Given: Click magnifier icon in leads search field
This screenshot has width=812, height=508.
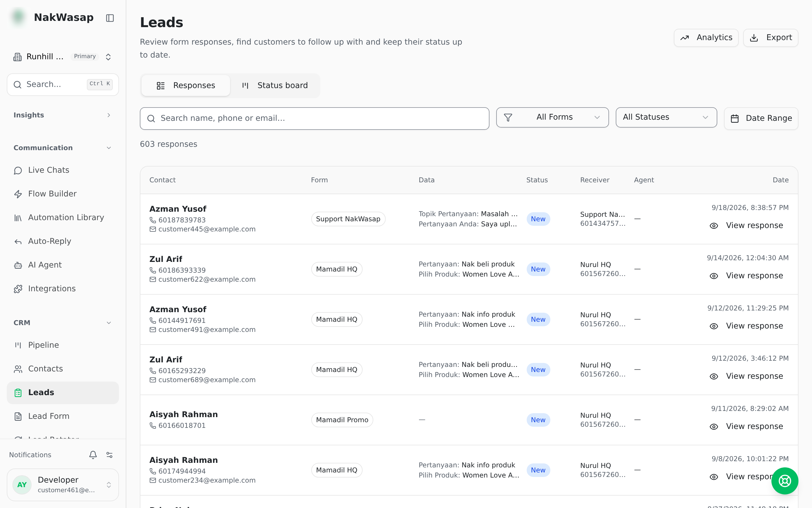Looking at the screenshot, I should point(151,118).
